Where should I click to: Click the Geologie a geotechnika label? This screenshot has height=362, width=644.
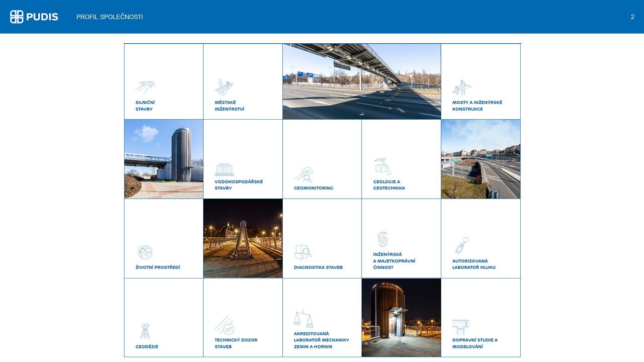(x=389, y=185)
